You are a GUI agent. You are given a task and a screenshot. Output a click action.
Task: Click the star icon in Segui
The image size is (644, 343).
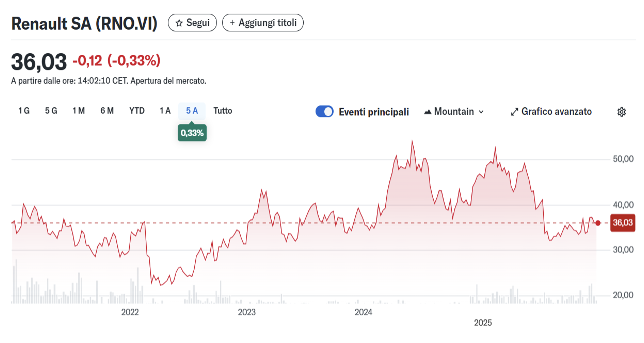179,23
